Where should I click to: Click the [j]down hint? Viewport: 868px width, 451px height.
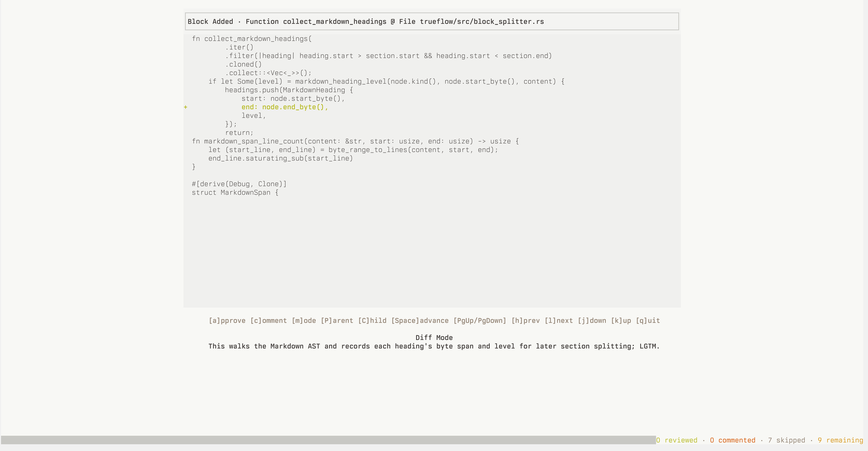(592, 321)
